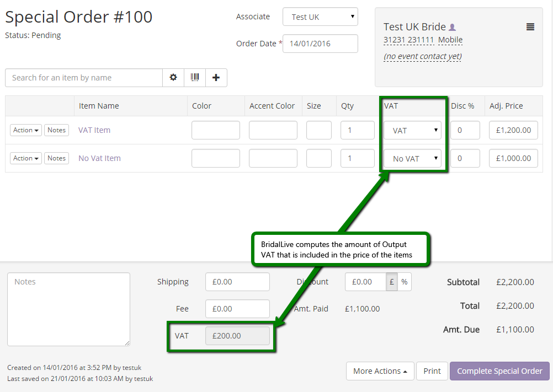The image size is (553, 392).
Task: Switch discount to percent mode
Action: coord(405,282)
